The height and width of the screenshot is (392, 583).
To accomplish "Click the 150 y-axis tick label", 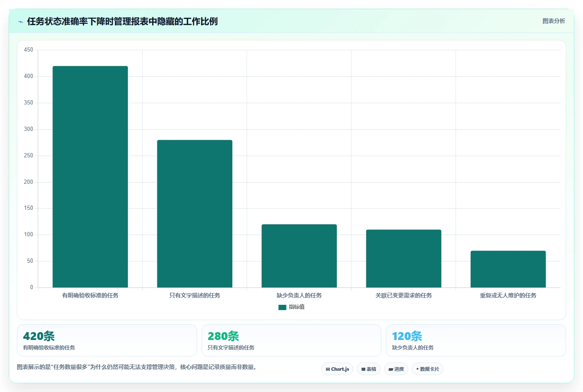I will coord(29,208).
